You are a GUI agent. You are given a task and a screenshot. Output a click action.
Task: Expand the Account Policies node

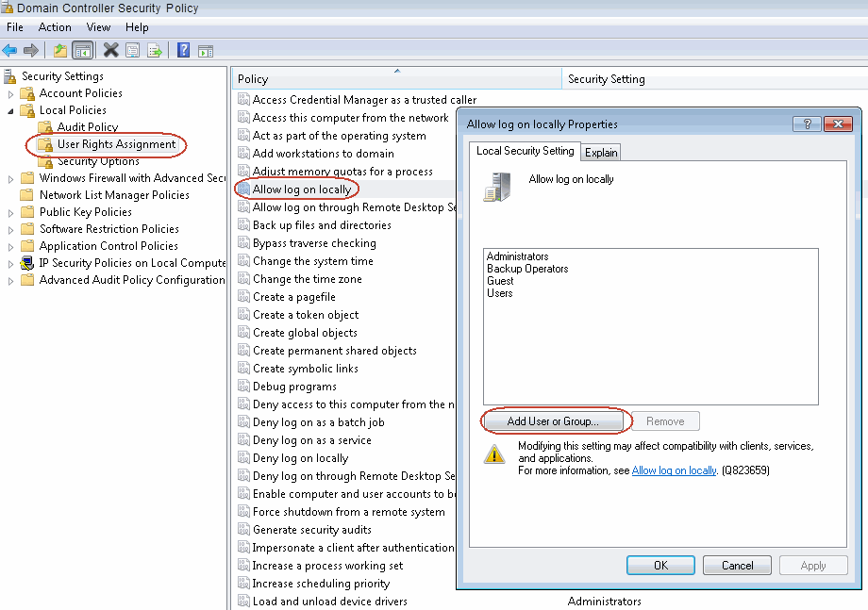click(x=10, y=94)
